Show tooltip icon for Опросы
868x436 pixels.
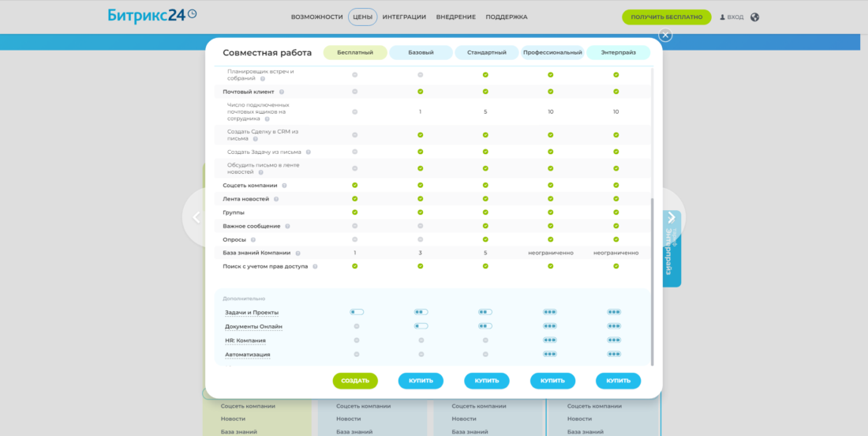(253, 239)
